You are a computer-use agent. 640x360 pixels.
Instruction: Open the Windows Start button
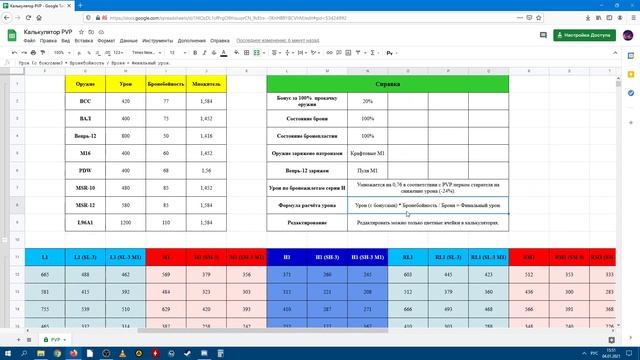tap(8, 353)
